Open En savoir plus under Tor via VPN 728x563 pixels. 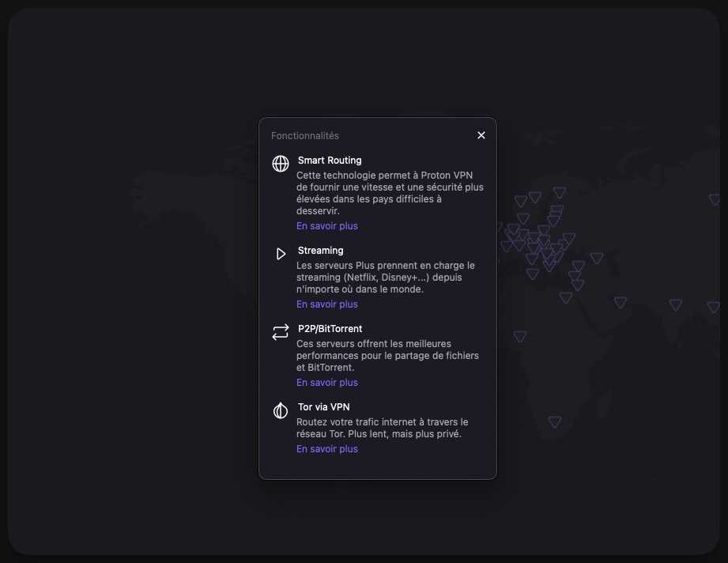click(x=327, y=448)
